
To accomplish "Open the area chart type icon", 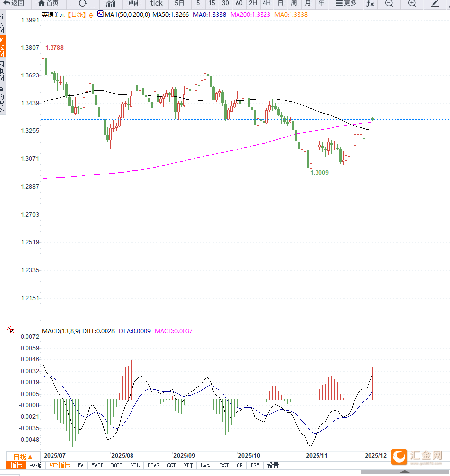I will click(x=110, y=3).
